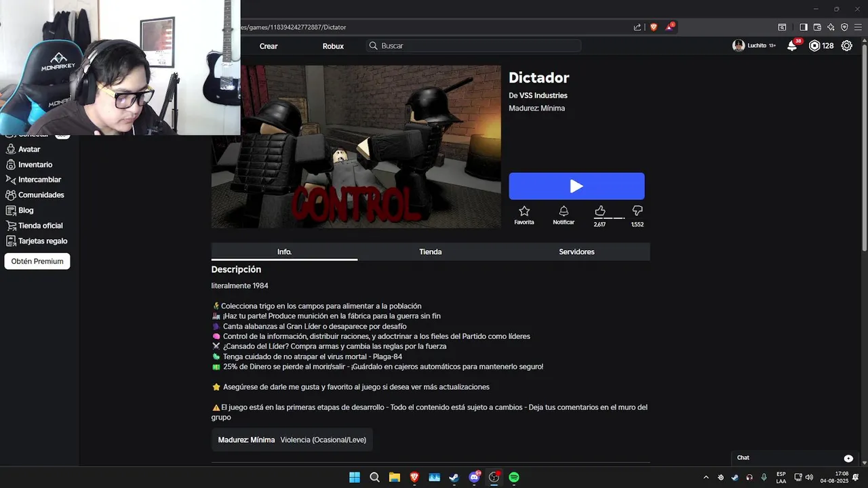Click the volume icon in system tray
The image size is (868, 488).
pyautogui.click(x=809, y=477)
